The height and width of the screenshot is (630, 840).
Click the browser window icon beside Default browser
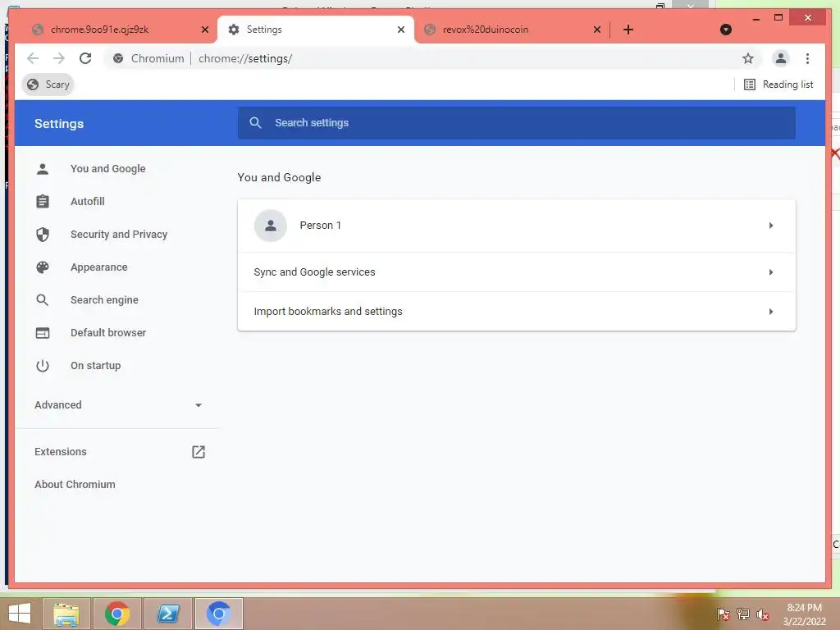[43, 333]
